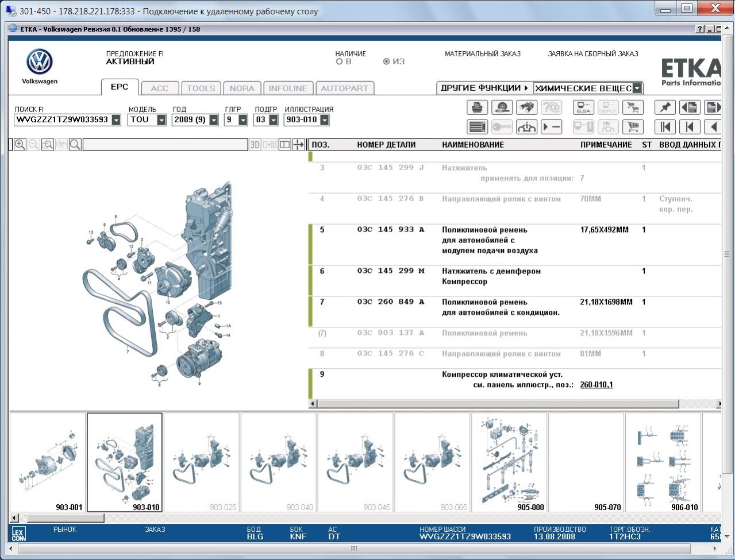Image resolution: width=735 pixels, height=560 pixels.
Task: Click the disc-and-knife icon beside the printer
Action: coord(502,107)
